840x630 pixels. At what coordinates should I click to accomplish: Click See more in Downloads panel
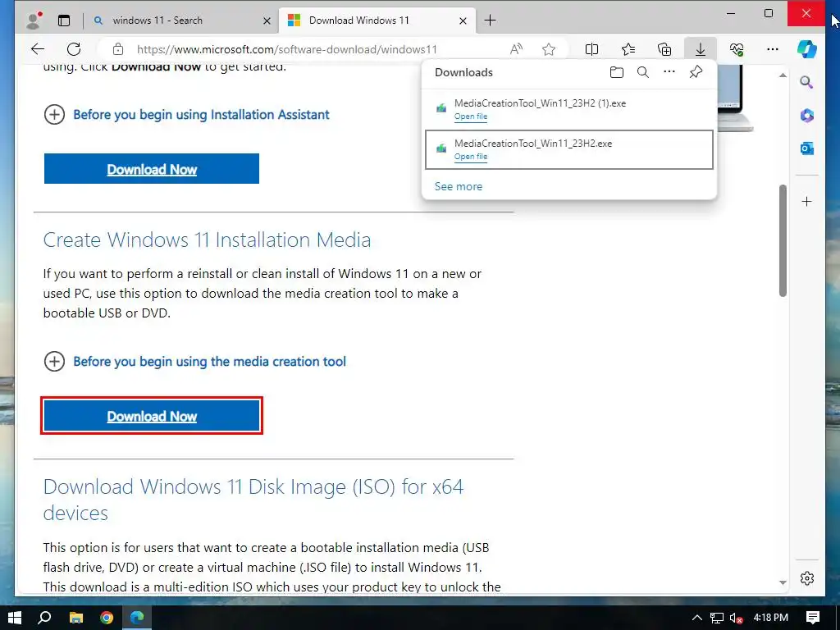point(458,186)
